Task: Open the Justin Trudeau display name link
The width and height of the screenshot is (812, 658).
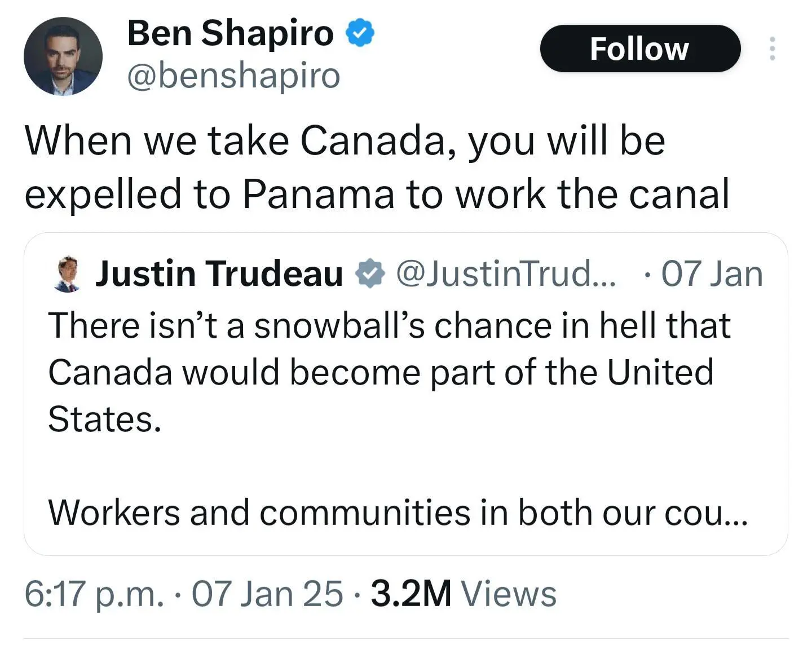Action: pos(219,273)
